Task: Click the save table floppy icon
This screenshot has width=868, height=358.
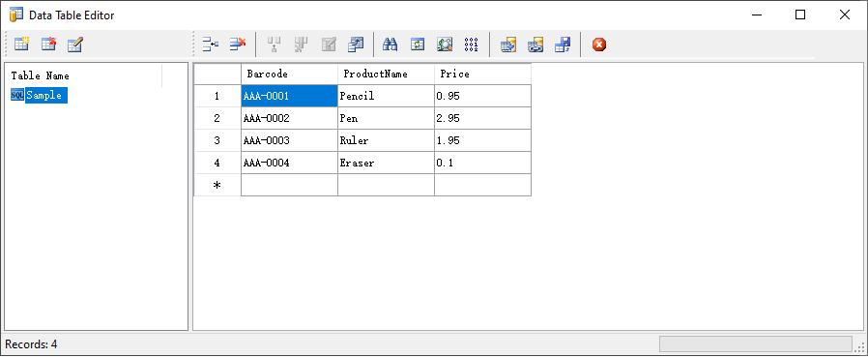Action: pos(563,45)
